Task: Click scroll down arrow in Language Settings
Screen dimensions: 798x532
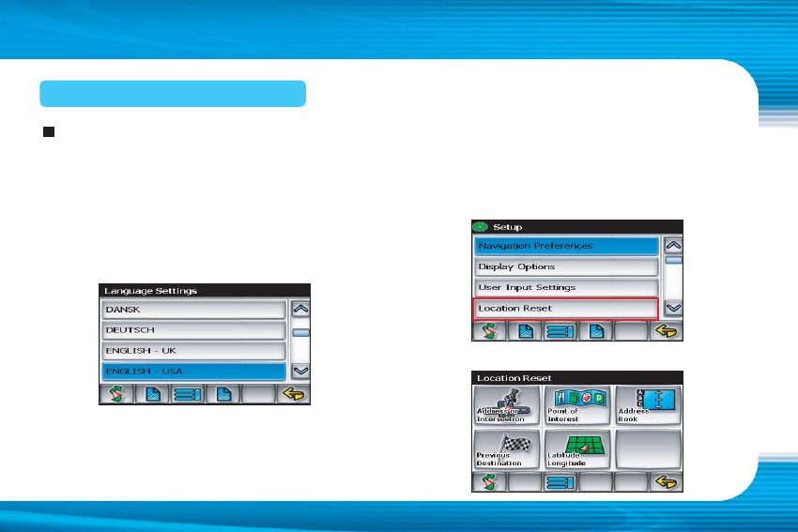Action: pyautogui.click(x=300, y=372)
